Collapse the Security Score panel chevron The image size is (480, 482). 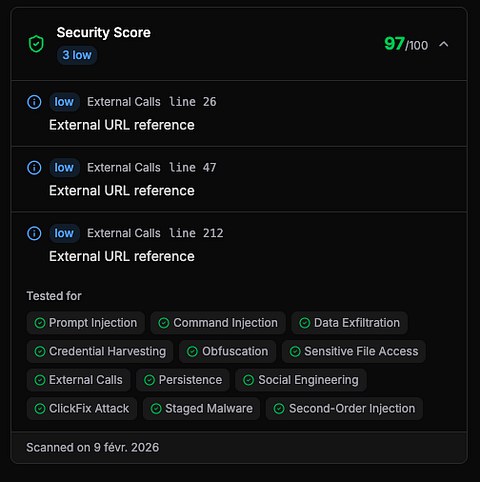click(x=444, y=44)
